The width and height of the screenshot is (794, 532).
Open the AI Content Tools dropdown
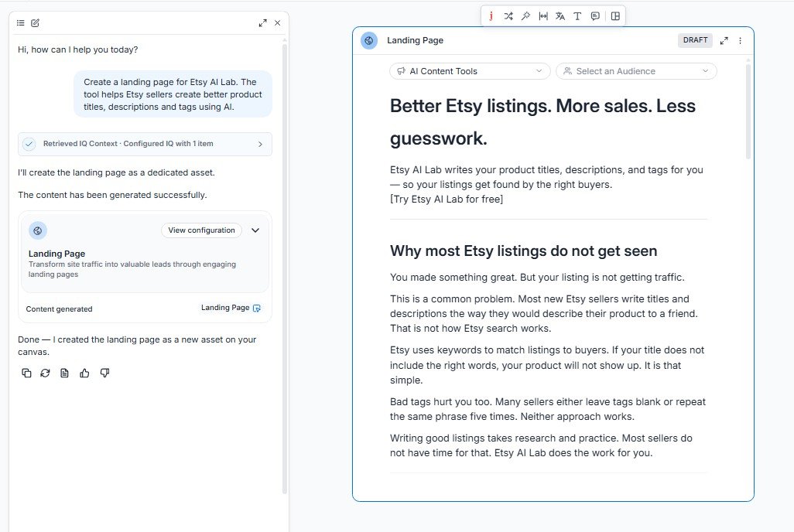click(470, 71)
